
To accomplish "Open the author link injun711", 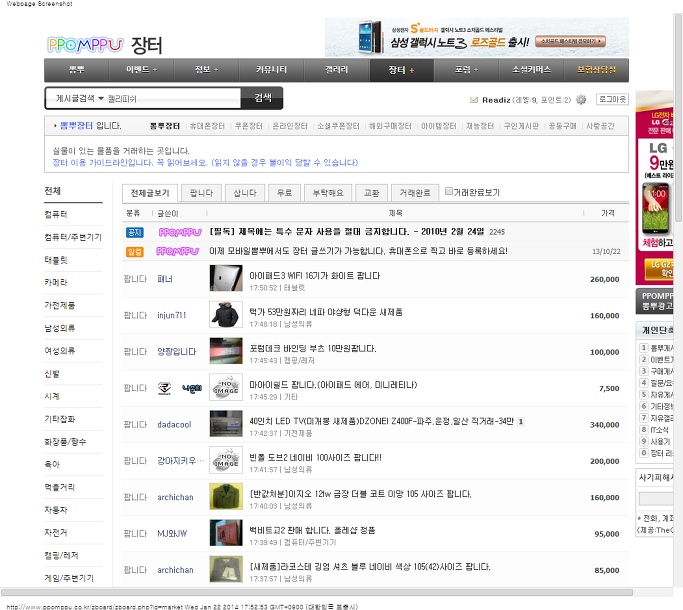I will tap(172, 315).
